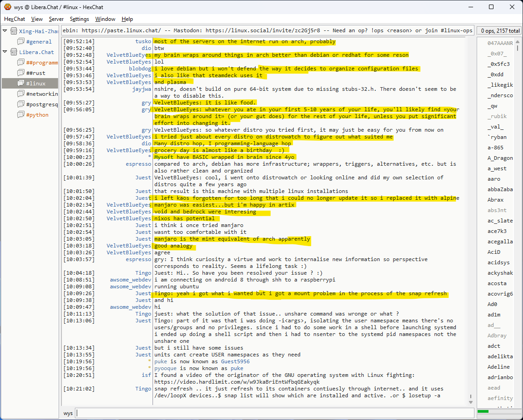
Task: Click the #networking channel chat icon
Action: pyautogui.click(x=20, y=94)
